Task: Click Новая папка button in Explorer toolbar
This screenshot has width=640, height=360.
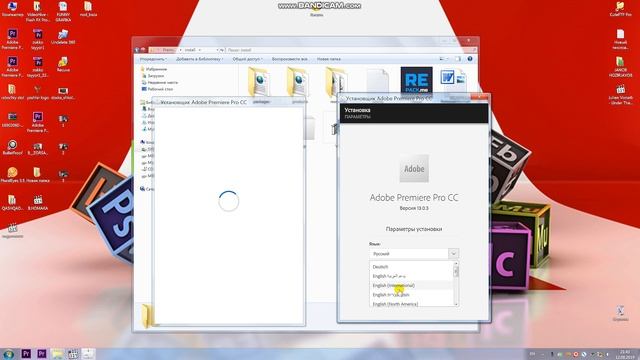Action: (329, 59)
